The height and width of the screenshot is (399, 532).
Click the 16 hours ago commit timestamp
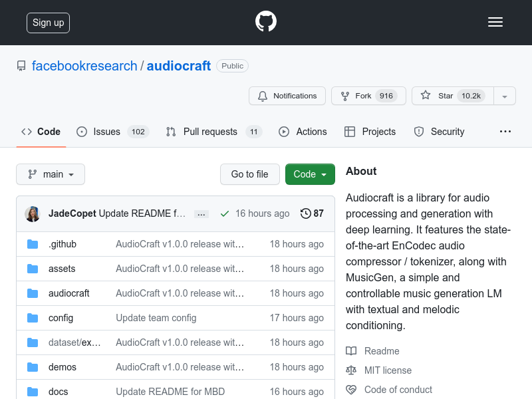[x=262, y=213]
